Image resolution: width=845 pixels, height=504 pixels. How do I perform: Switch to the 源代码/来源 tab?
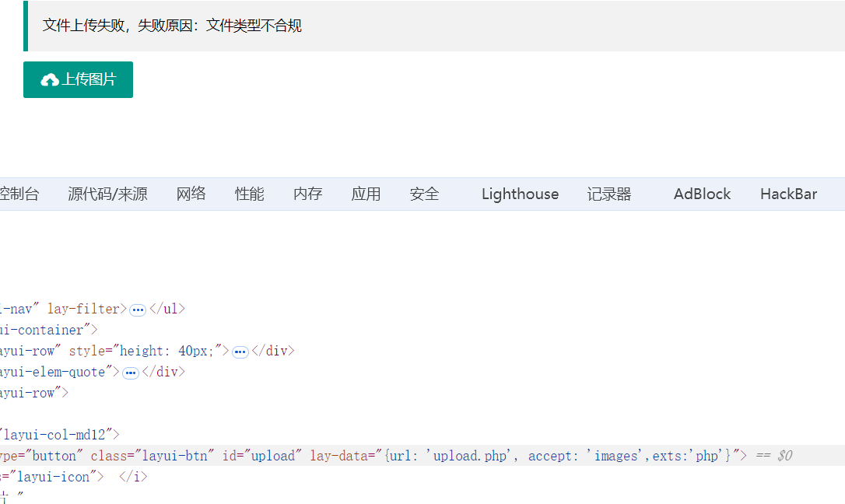(107, 194)
